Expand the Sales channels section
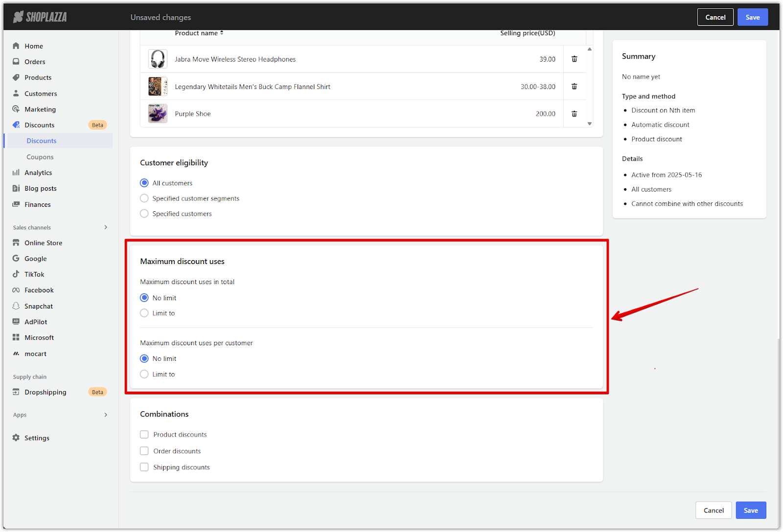This screenshot has height=532, width=783. coord(106,227)
